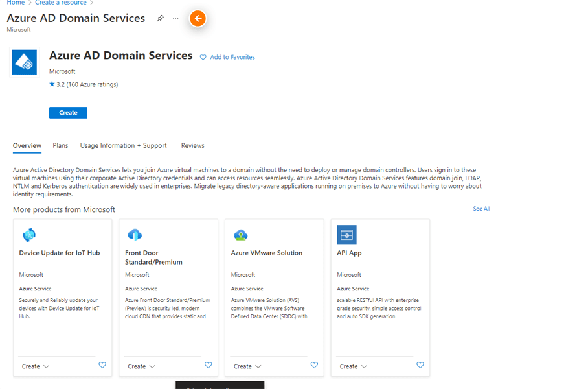Click the Azure AD Domain Services logo
Viewport: 588px width, 389px height.
click(x=25, y=62)
